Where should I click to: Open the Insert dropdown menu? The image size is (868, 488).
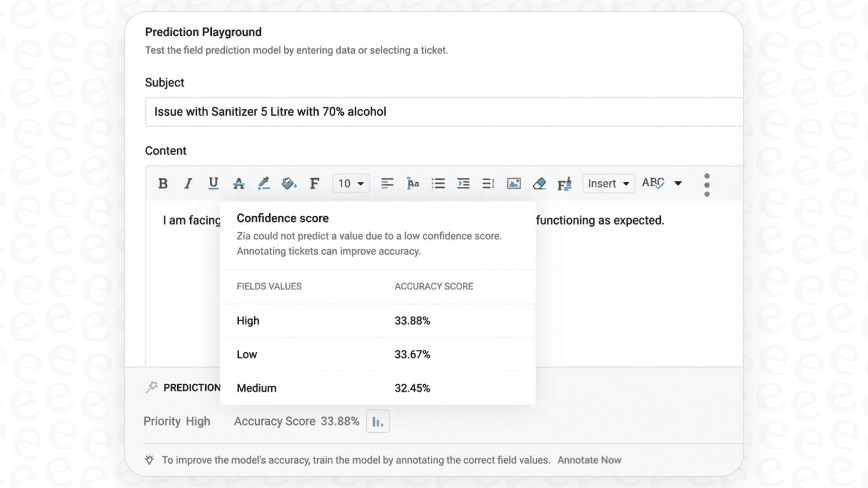coord(608,183)
